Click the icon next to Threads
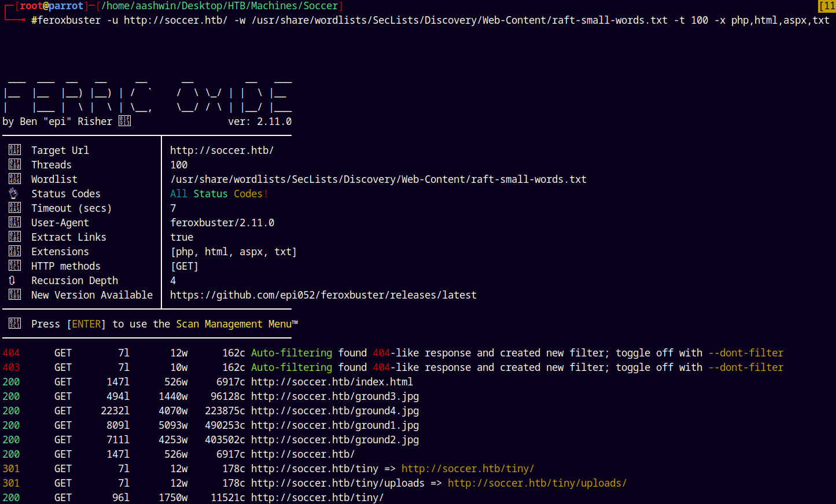This screenshot has width=836, height=504. pyautogui.click(x=14, y=164)
